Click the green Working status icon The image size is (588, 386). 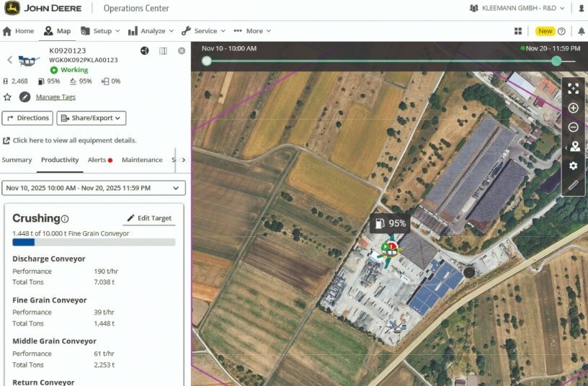point(54,70)
